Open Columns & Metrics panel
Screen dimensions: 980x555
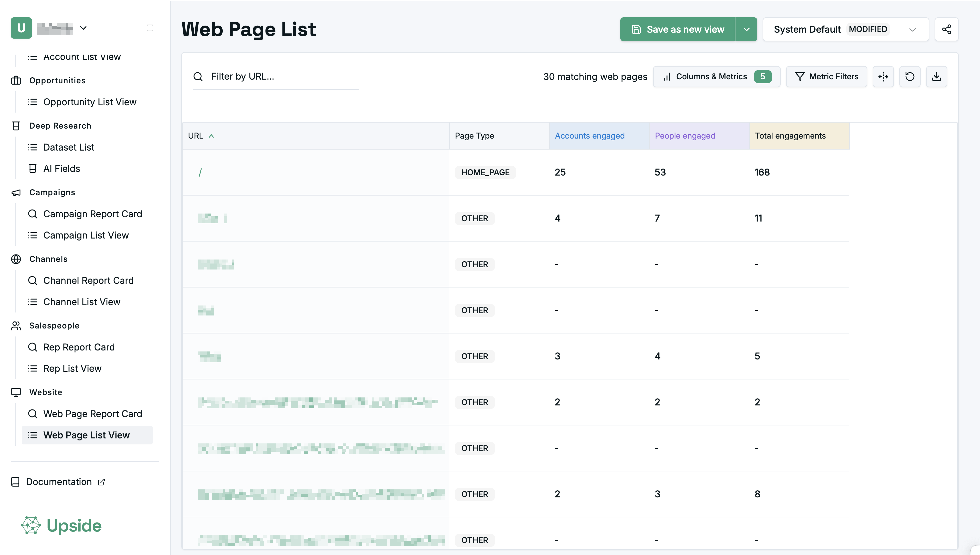coord(716,77)
